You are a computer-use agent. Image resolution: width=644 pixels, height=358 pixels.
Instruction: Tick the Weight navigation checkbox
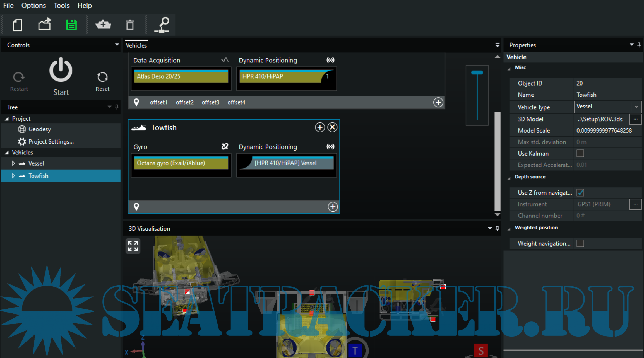(x=580, y=243)
